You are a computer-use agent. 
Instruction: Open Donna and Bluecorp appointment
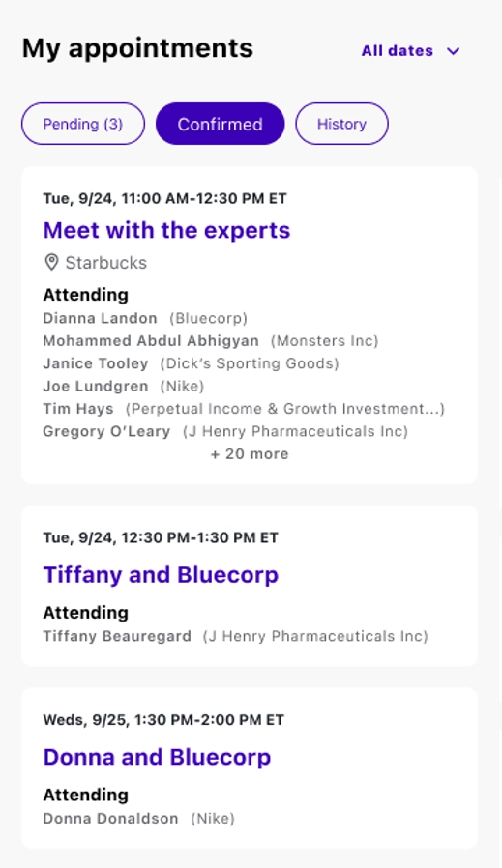tap(157, 757)
